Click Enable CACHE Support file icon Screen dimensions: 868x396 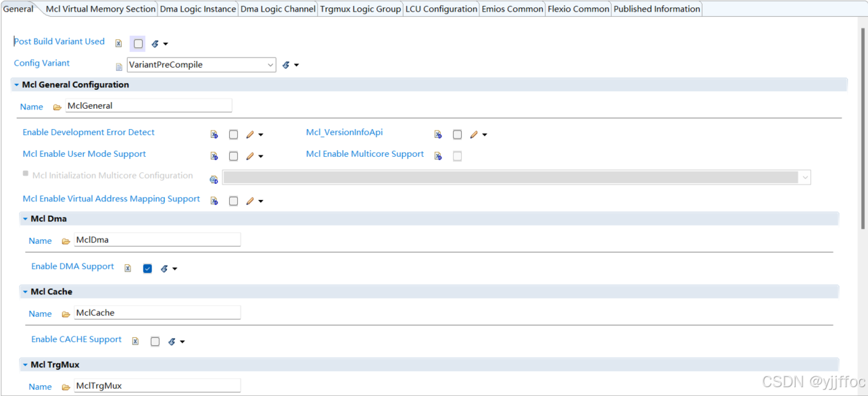(x=135, y=341)
